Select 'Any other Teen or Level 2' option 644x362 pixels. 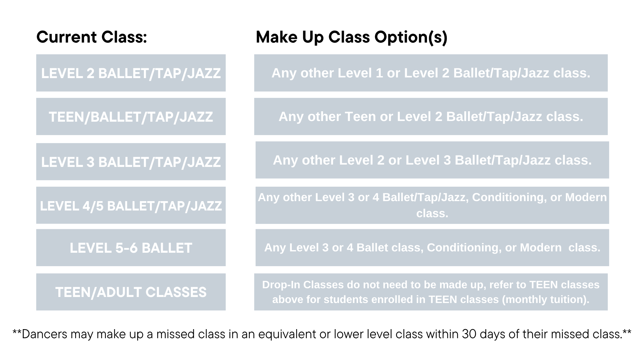pos(431,116)
